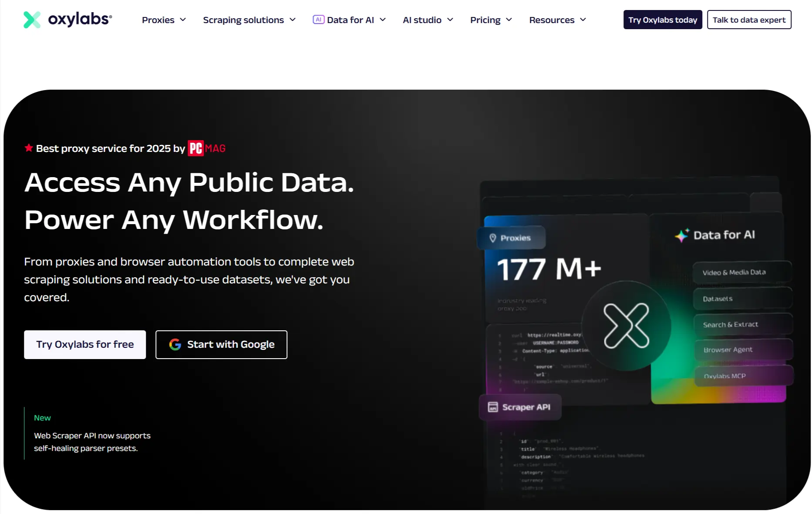Click the Google icon in the sign-up button
This screenshot has height=514, width=812.
[x=175, y=344]
